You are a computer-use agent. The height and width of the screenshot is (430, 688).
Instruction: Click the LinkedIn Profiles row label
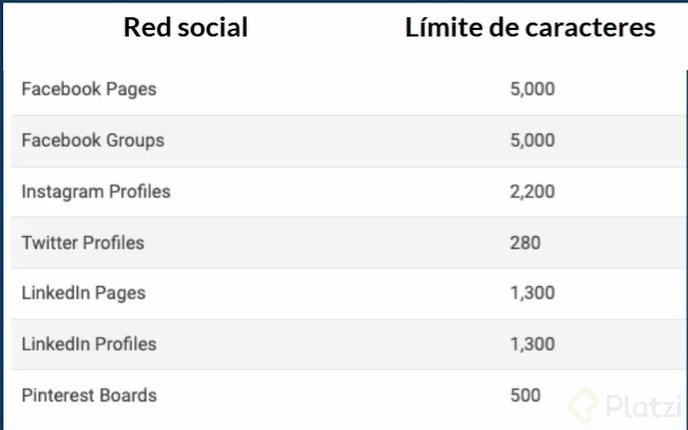pos(89,344)
